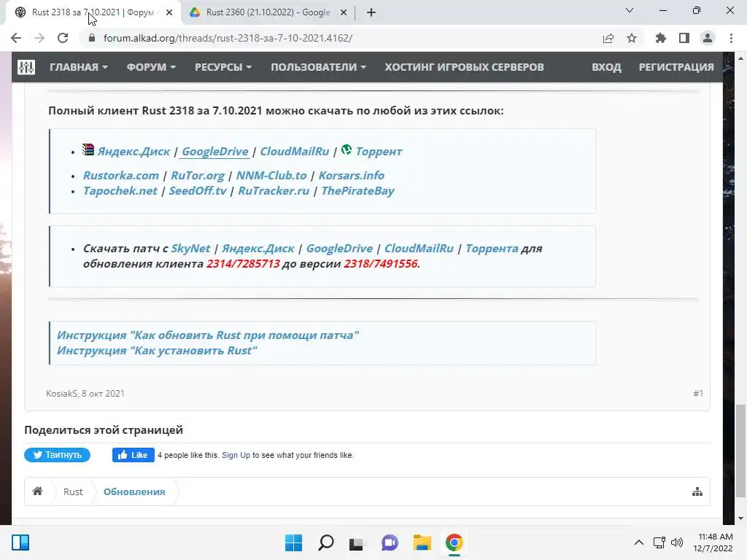Click the Facebook Like button
This screenshot has width=747, height=560.
coord(133,455)
